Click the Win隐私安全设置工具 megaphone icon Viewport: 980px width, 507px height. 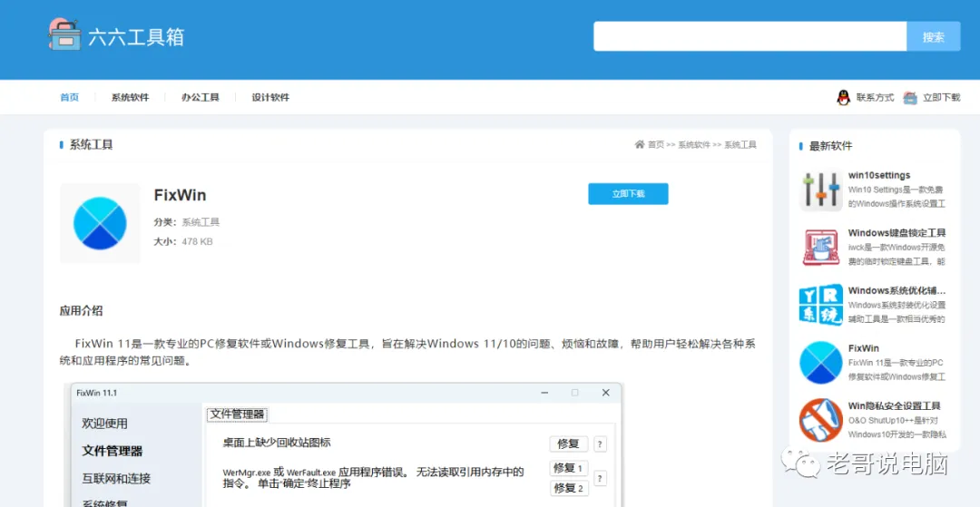[821, 420]
